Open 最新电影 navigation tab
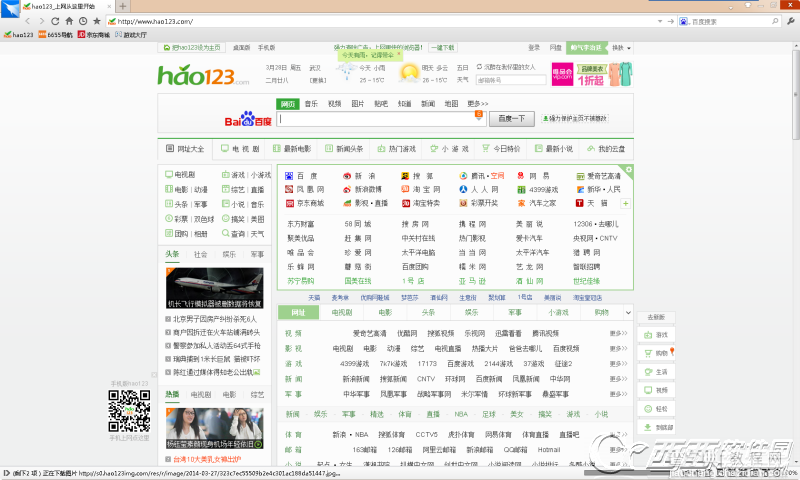 [292, 149]
